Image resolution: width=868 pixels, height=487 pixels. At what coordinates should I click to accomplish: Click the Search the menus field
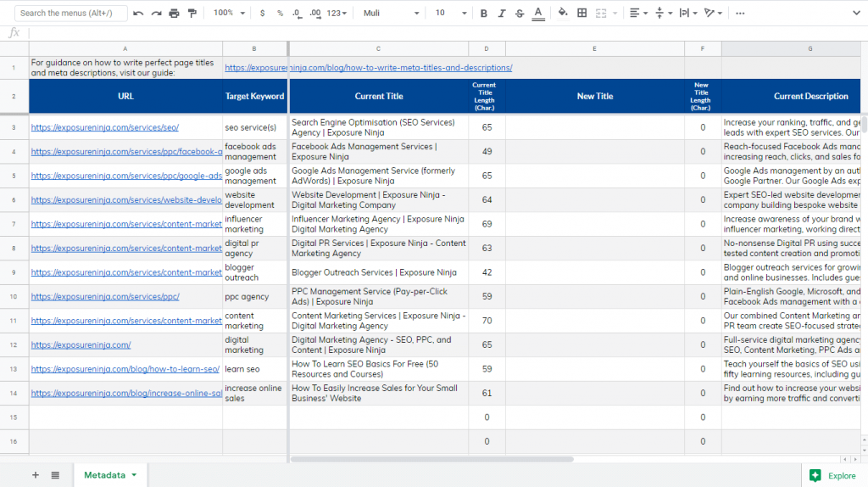pyautogui.click(x=71, y=14)
